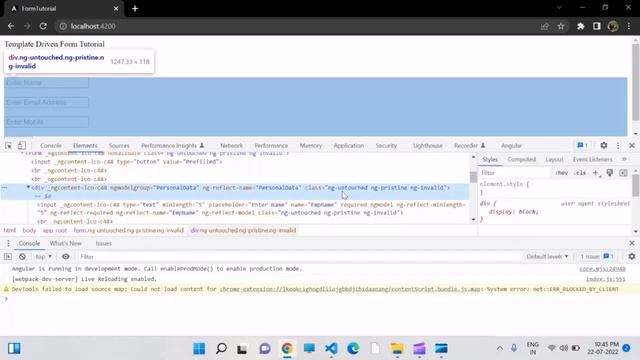Click the form.ng-untouched breadcrumb

pyautogui.click(x=129, y=230)
